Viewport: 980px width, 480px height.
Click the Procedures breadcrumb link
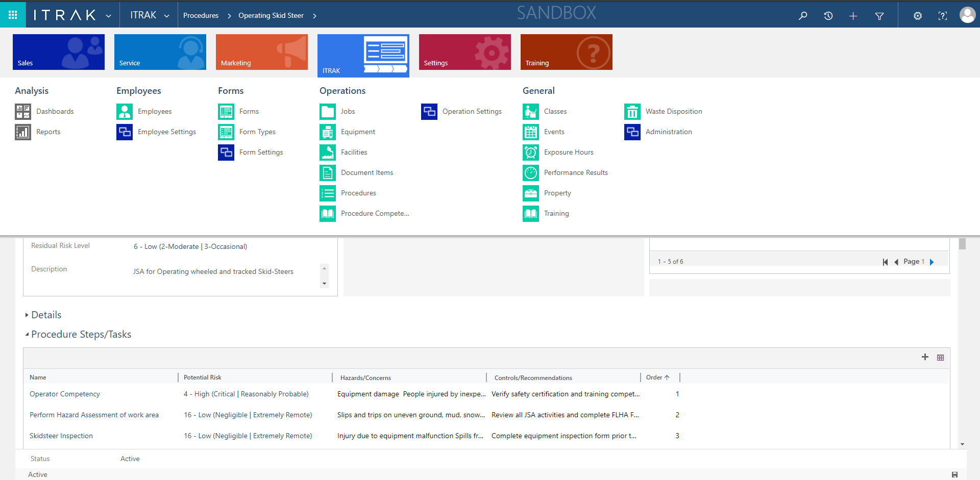point(201,15)
